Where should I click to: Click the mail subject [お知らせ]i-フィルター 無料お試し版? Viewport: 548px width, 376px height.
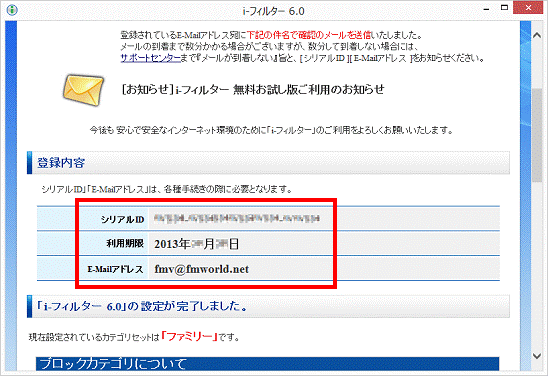pyautogui.click(x=253, y=89)
